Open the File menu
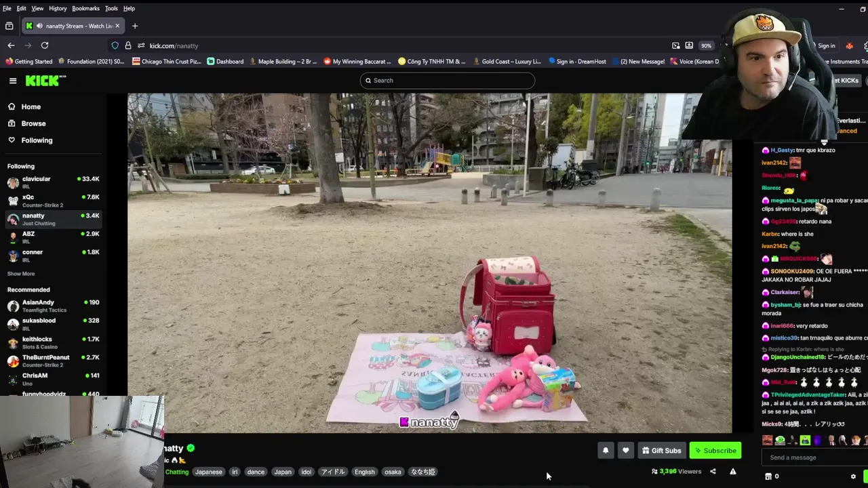The width and height of the screenshot is (868, 488). 7,8
